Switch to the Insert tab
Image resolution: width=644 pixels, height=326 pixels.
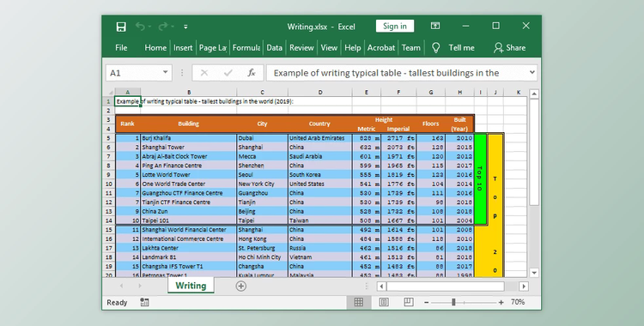[x=183, y=48]
